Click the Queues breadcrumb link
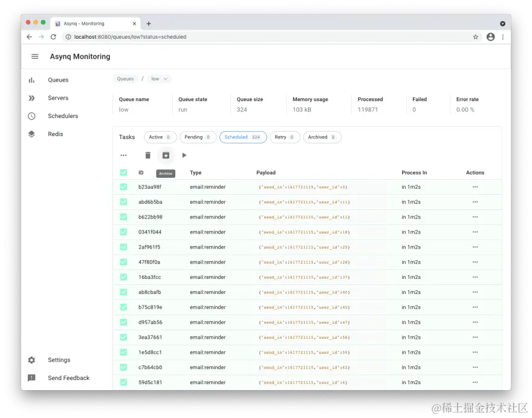 (125, 78)
